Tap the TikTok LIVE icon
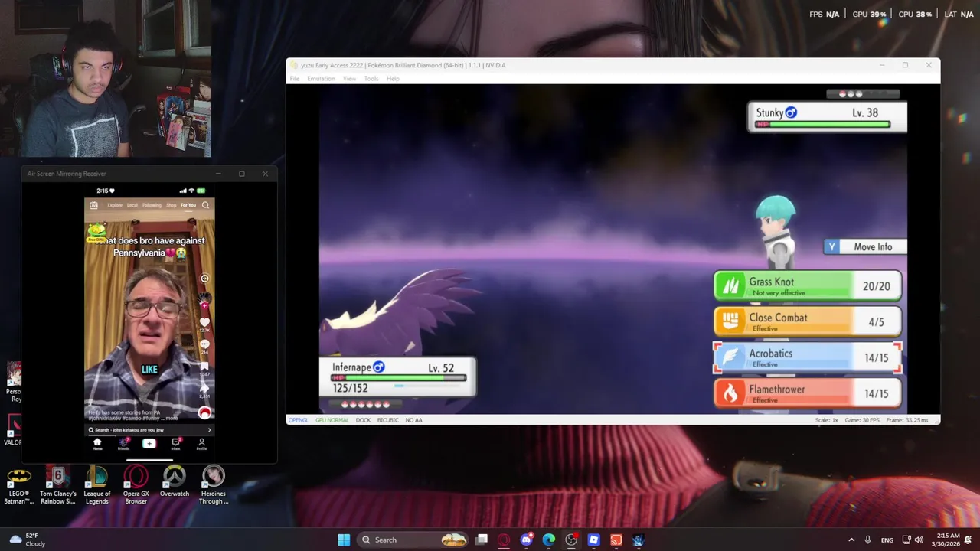980x551 pixels. [93, 205]
